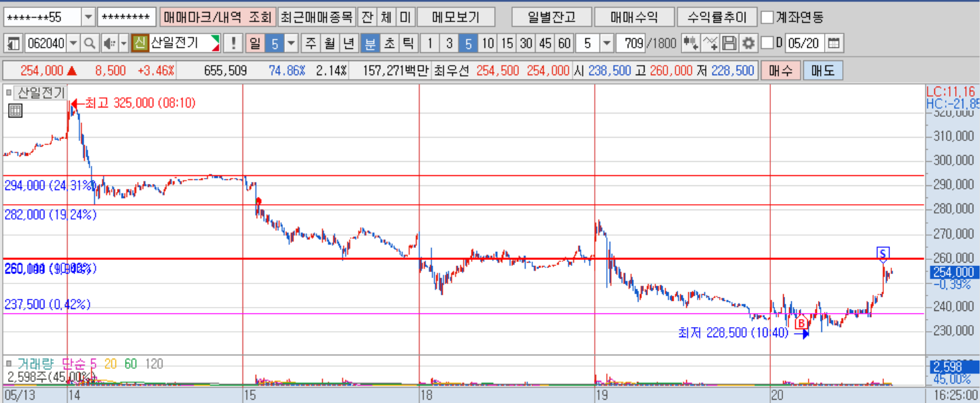Viewport: 980px width, 403px height.
Task: Open 일별잔고 button
Action: (551, 17)
